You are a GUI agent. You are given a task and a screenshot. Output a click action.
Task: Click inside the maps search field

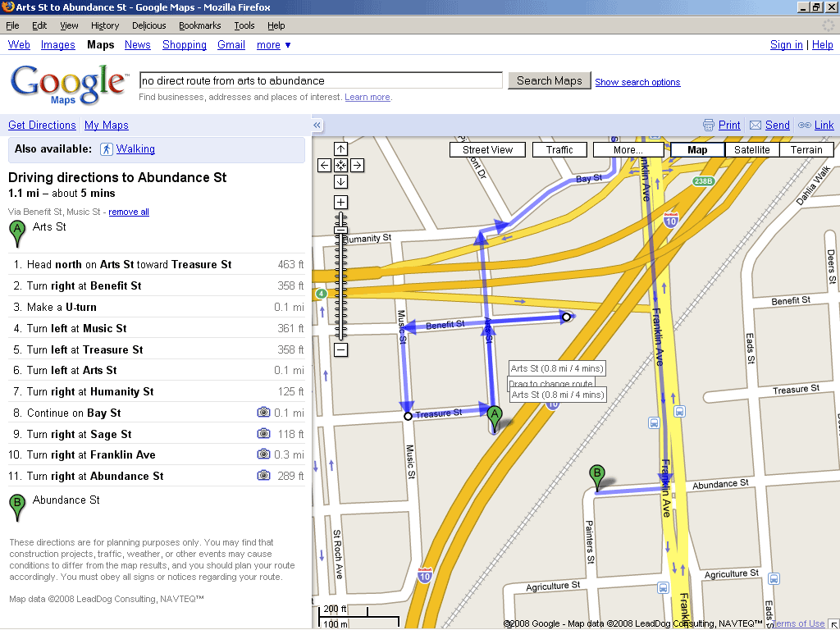tap(321, 81)
